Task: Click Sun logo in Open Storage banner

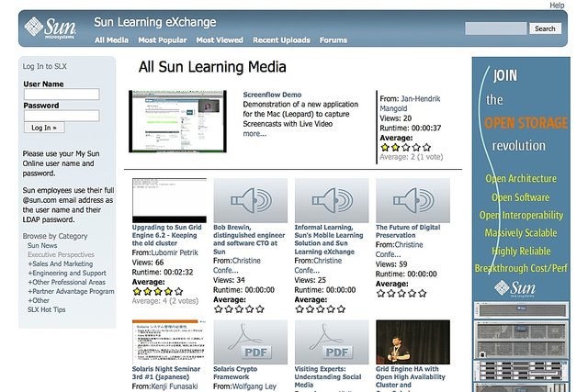Action: (514, 288)
